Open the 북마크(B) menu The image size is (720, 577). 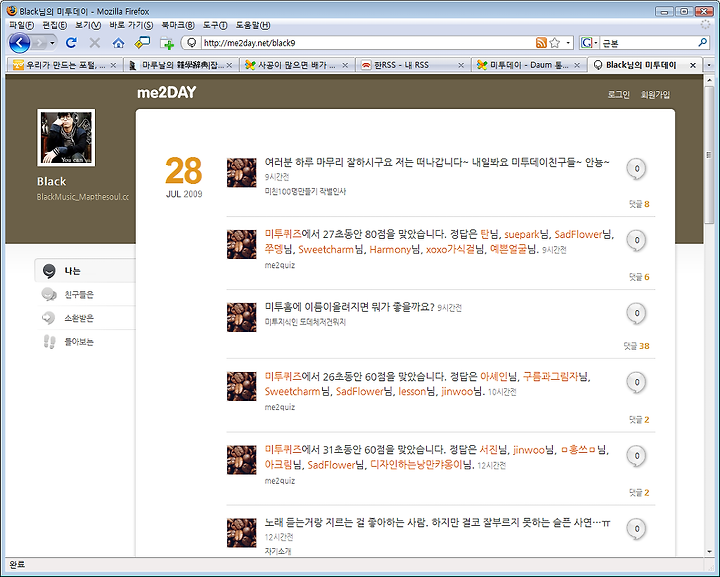pos(178,25)
